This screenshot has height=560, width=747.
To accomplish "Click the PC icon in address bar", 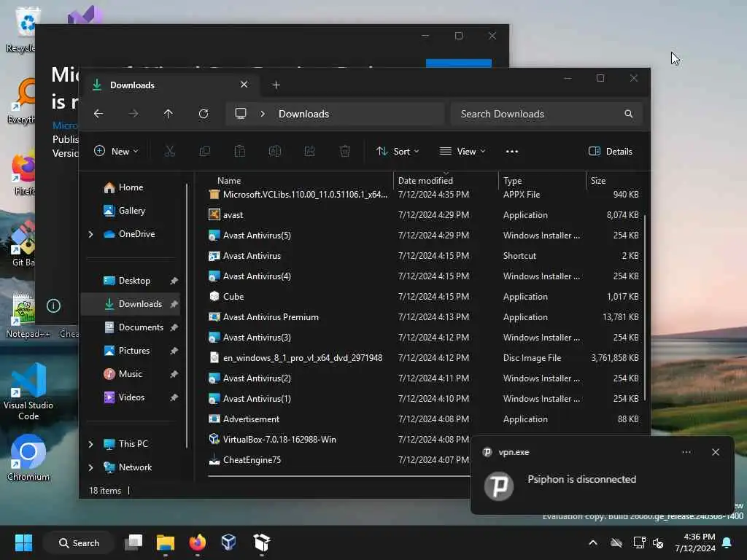I will pos(241,114).
